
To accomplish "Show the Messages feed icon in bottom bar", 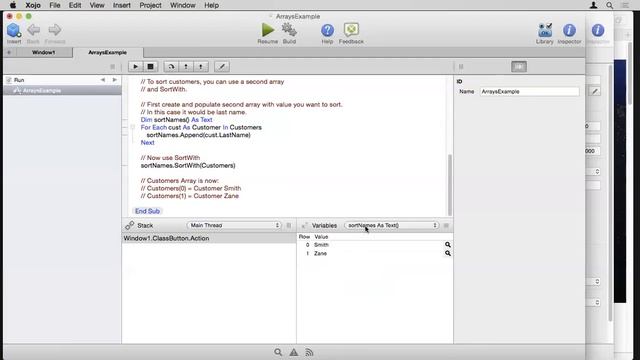I will pos(309,352).
